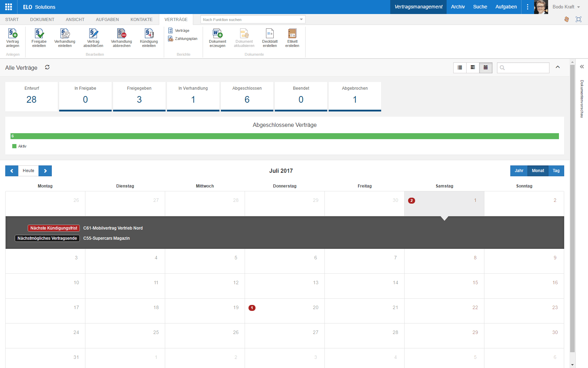Click the orange settings icon in ribbon

pos(567,19)
